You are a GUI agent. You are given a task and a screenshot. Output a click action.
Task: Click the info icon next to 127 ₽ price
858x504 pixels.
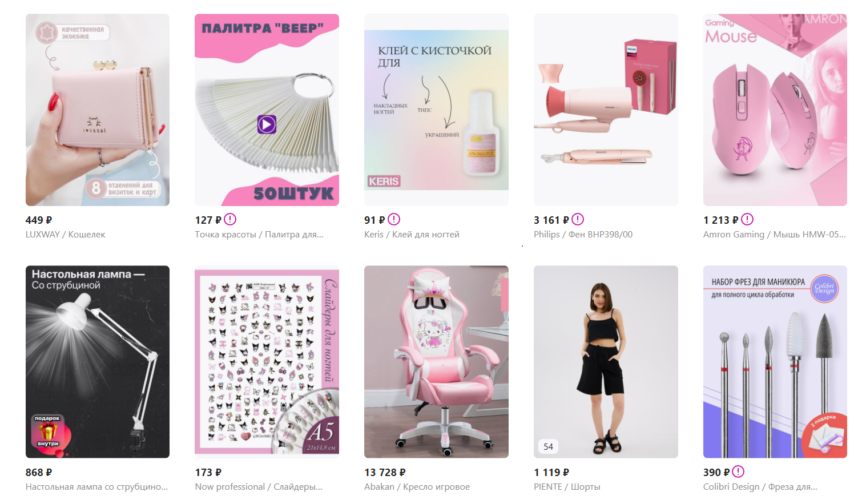[230, 219]
